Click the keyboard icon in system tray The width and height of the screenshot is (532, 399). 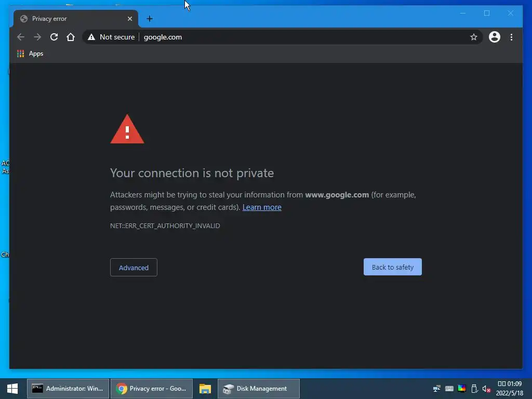tap(449, 389)
